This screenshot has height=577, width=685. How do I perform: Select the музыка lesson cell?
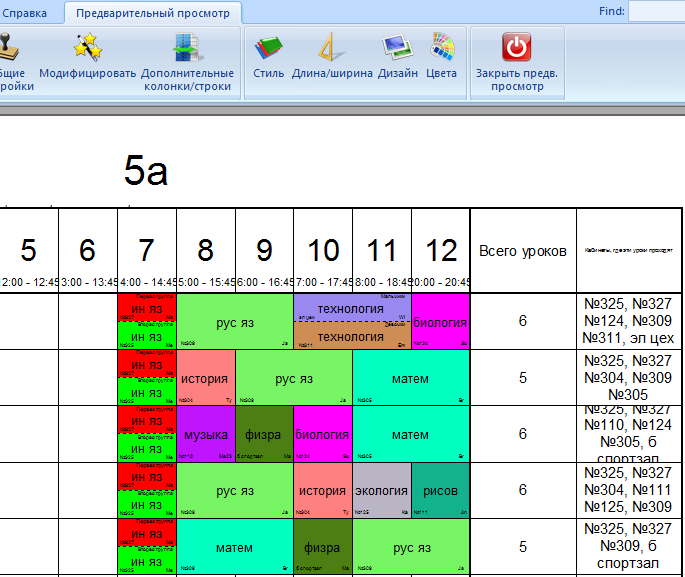(205, 435)
